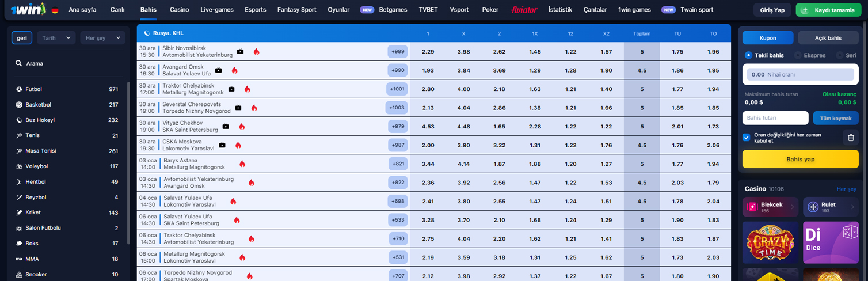
Task: Switch to the Kupon tab
Action: [768, 38]
